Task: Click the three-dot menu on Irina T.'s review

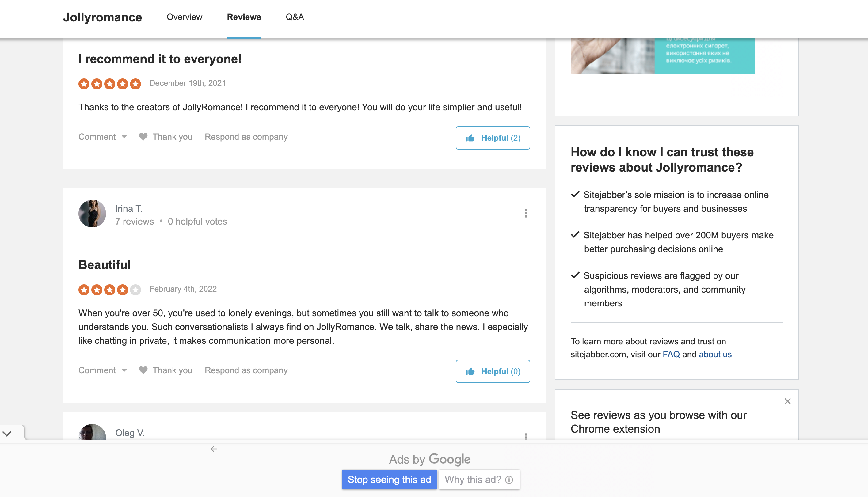Action: click(526, 213)
